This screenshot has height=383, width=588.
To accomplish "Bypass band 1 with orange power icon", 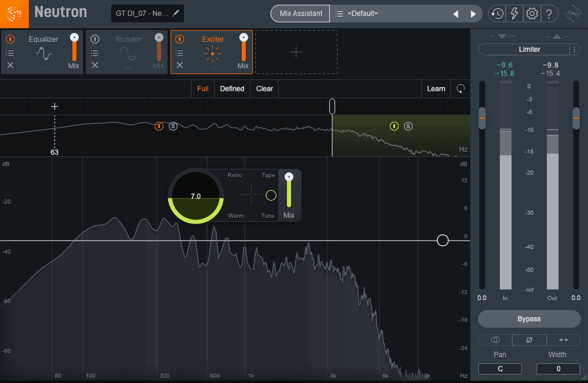I will click(159, 126).
